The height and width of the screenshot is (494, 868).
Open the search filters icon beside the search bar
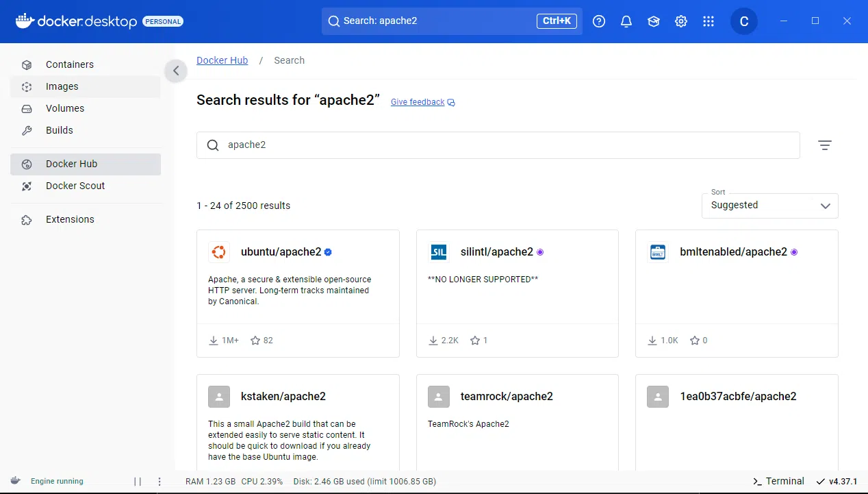(x=824, y=145)
